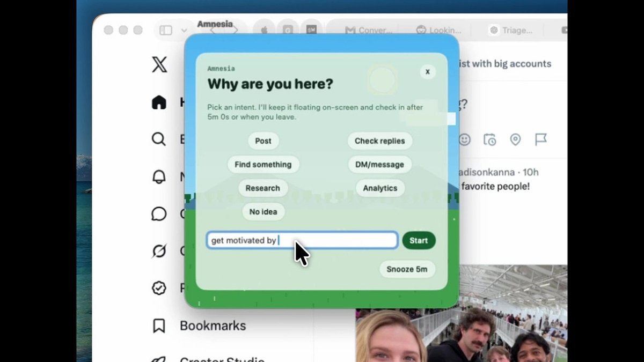Pick the Analytics intent chip
Screen dimensions: 644x362
(380, 188)
